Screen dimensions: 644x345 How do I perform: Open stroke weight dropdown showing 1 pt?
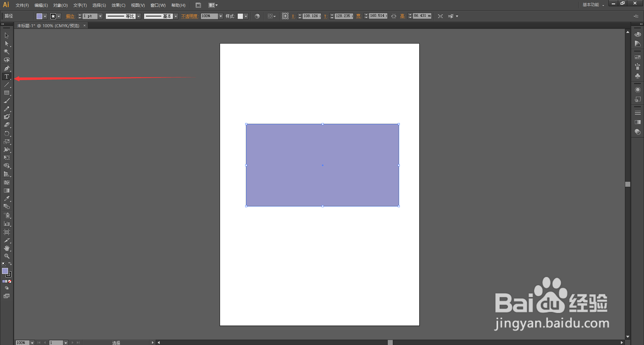pos(100,16)
